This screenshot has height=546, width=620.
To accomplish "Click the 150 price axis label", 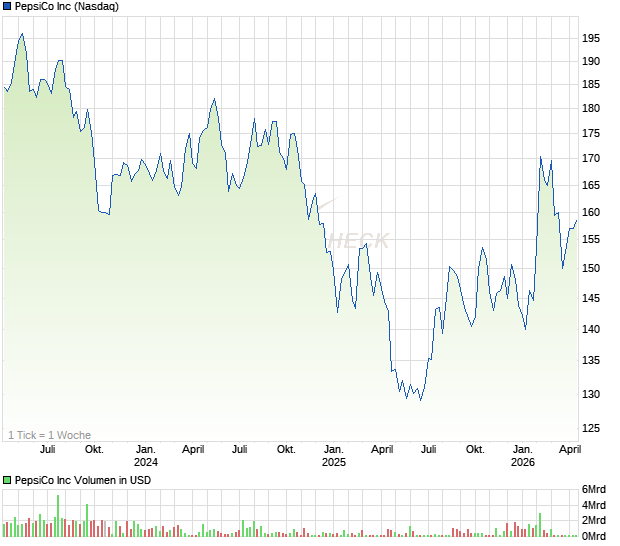I will (x=591, y=268).
